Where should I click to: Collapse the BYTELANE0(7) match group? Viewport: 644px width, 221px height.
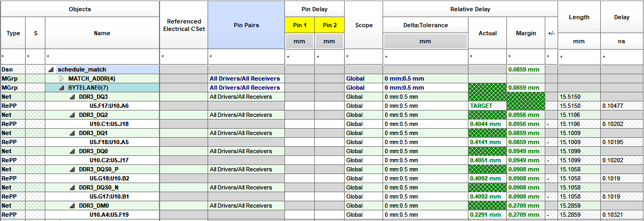(x=62, y=88)
